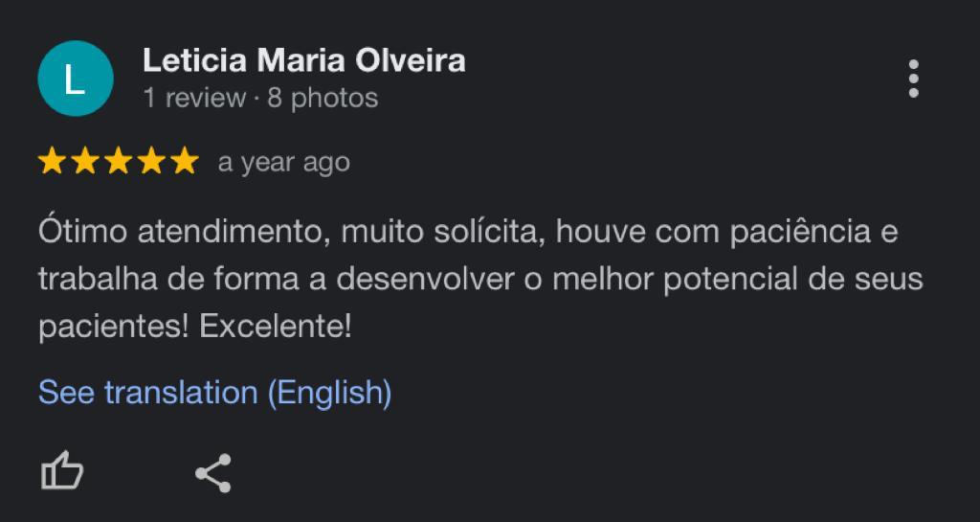Like the review with thumbs up icon
980x522 pixels.
(x=62, y=471)
